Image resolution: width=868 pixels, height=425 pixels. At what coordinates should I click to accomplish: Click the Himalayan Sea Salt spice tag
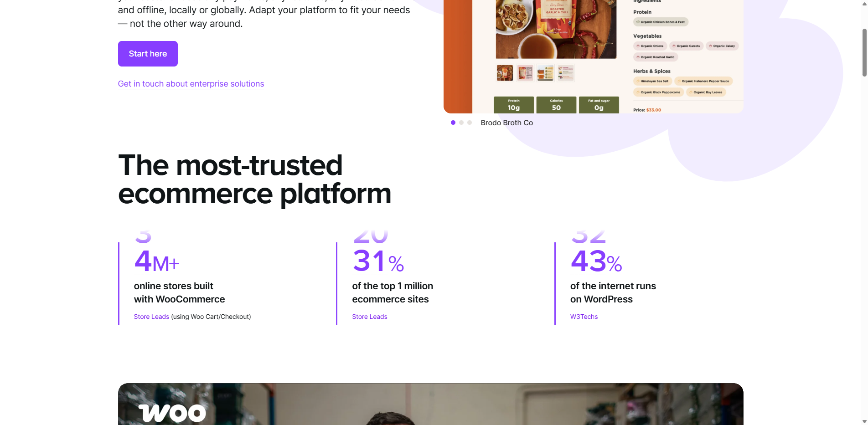click(x=653, y=81)
